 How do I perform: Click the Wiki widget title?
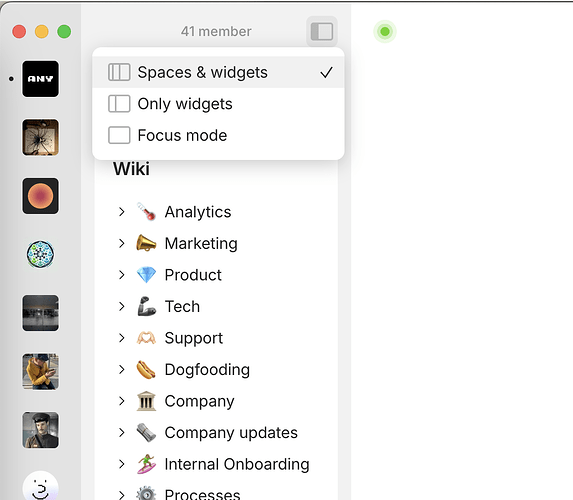click(131, 169)
